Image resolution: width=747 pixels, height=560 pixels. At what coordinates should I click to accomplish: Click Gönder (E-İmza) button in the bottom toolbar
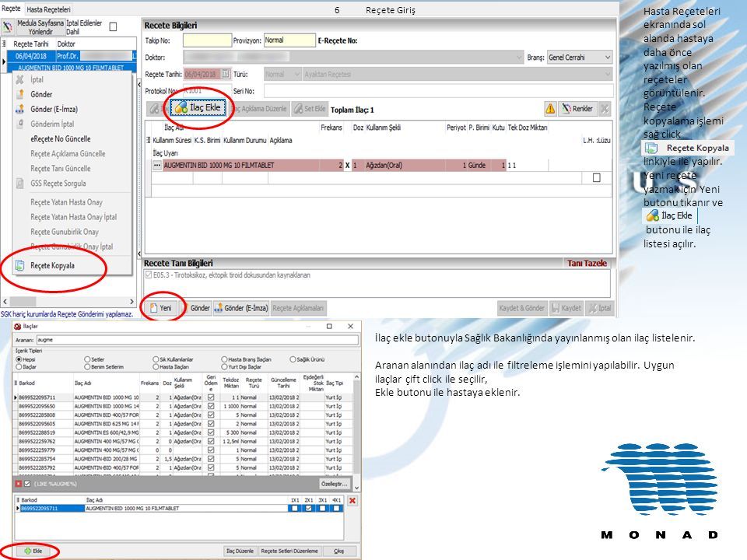241,308
